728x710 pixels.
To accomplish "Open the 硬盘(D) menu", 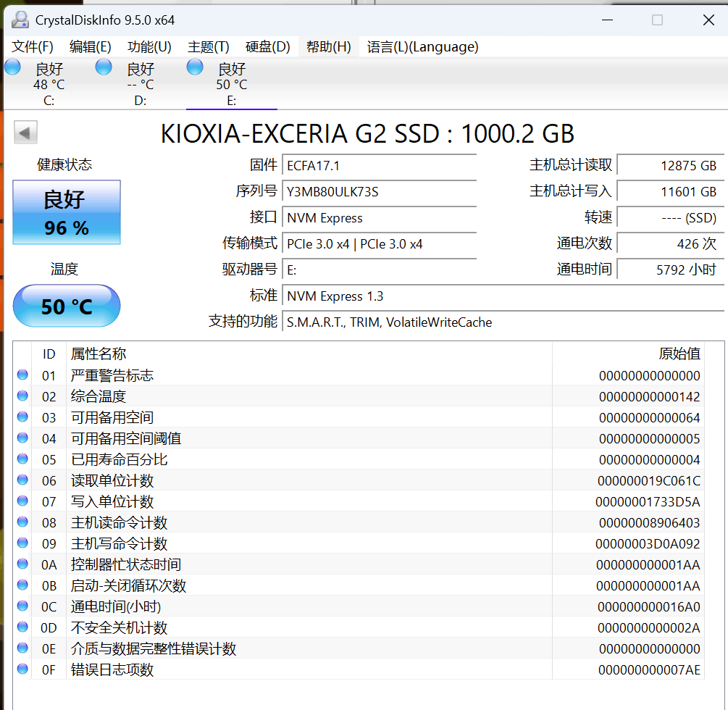I will click(x=267, y=47).
